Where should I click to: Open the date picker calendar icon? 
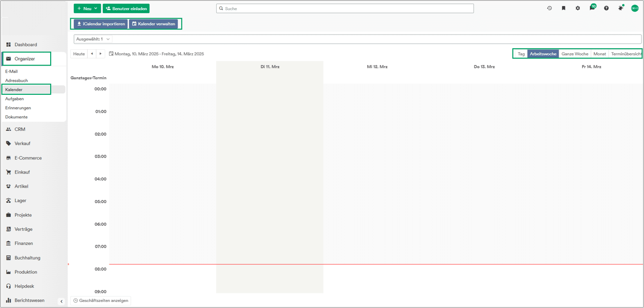tap(111, 54)
